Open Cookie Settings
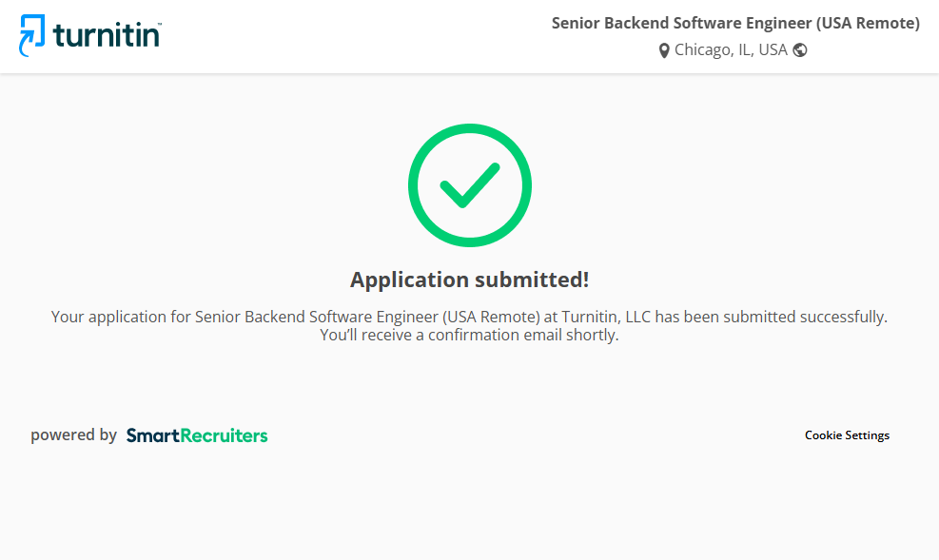The height and width of the screenshot is (560, 939). (x=847, y=435)
